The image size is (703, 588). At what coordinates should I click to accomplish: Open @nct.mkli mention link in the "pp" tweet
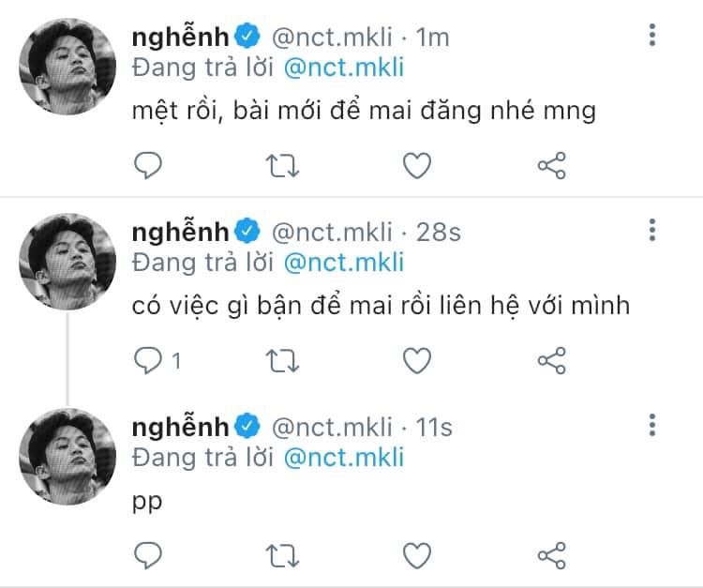(342, 457)
